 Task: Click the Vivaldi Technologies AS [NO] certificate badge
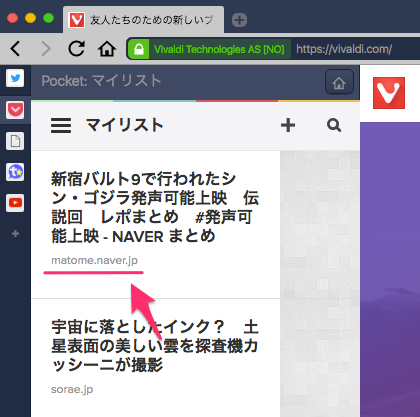click(x=219, y=49)
